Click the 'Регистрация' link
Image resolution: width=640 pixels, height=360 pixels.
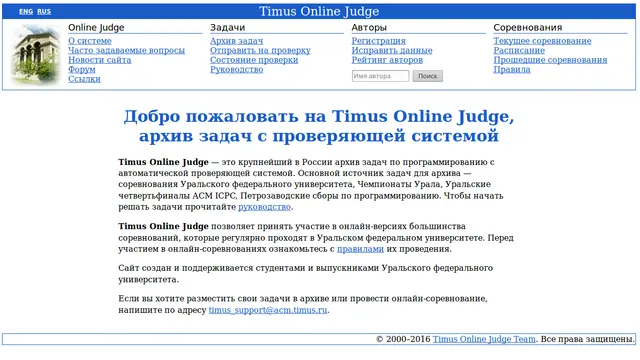378,41
